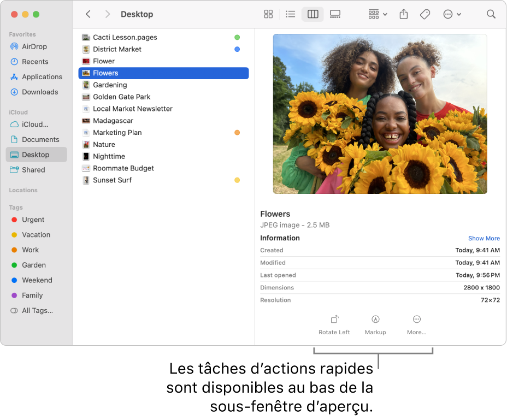Open the Finder search magnifier

(491, 14)
